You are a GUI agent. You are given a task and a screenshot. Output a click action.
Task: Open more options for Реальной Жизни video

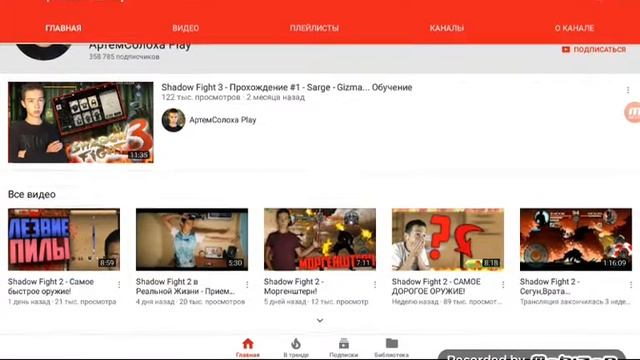[x=247, y=284]
